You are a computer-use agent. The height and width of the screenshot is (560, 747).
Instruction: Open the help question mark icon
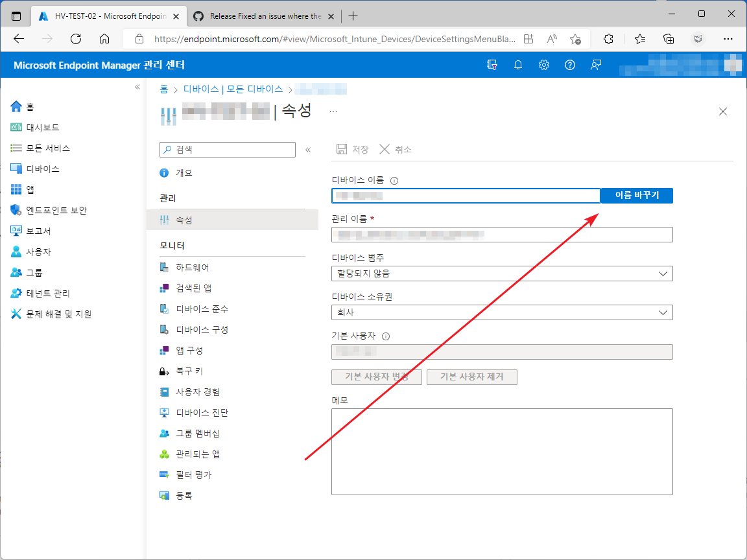pyautogui.click(x=569, y=65)
